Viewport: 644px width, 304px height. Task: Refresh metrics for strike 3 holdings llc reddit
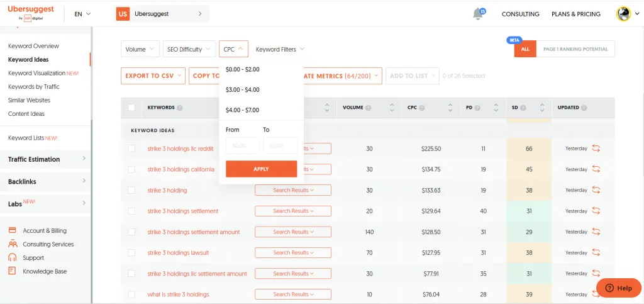(596, 149)
